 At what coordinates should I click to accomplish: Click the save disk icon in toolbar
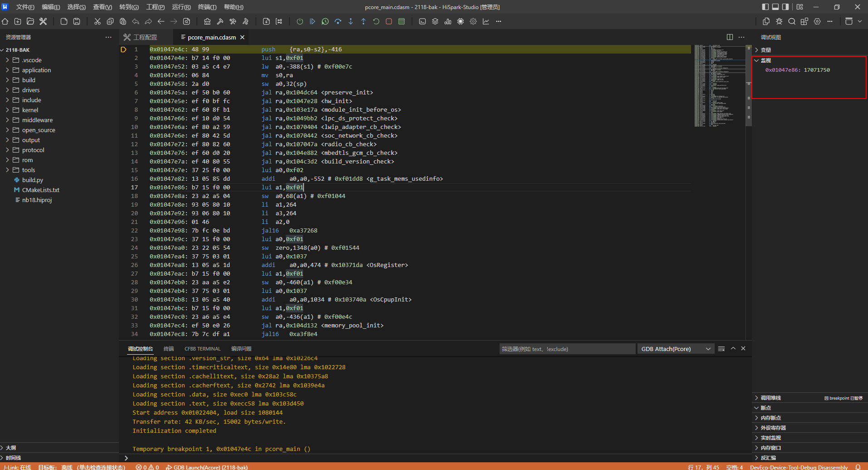[77, 21]
